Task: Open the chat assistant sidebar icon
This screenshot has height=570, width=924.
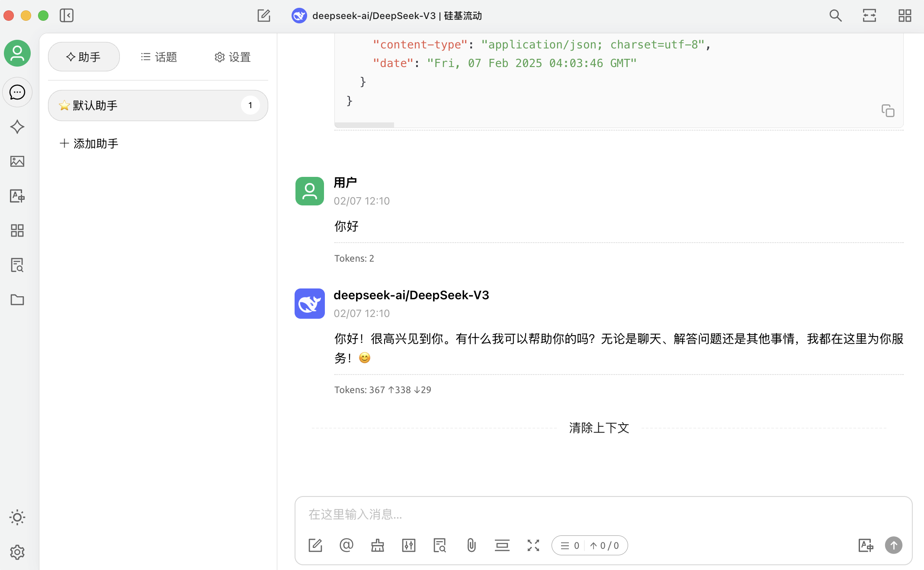Action: [x=17, y=92]
